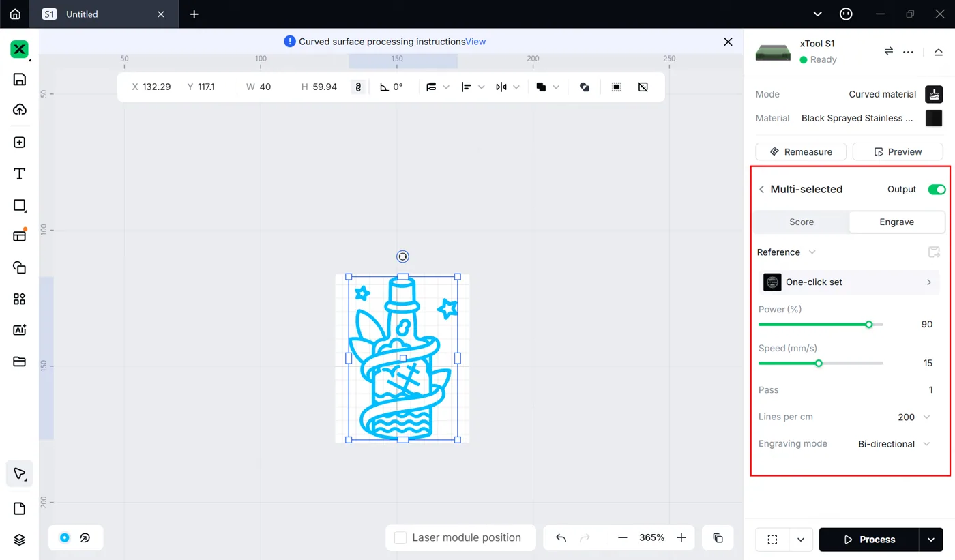This screenshot has width=955, height=560.
Task: Collapse the device panel with up arrow
Action: point(939,52)
